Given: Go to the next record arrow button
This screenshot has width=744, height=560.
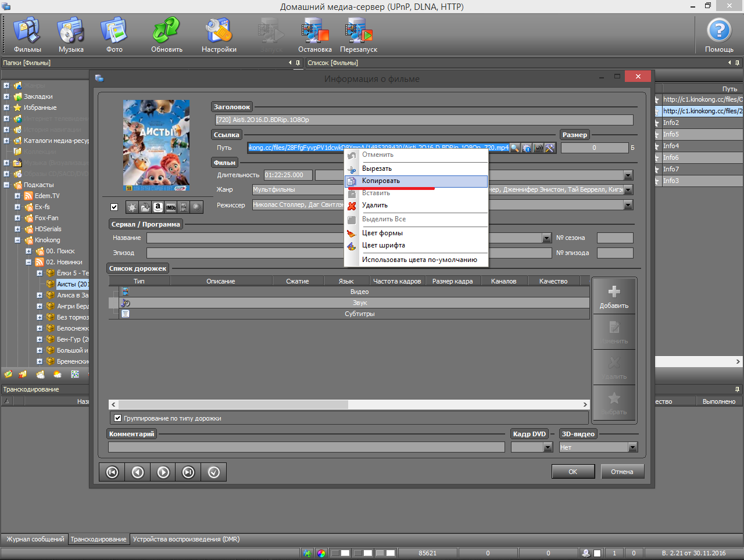Looking at the screenshot, I should click(163, 472).
